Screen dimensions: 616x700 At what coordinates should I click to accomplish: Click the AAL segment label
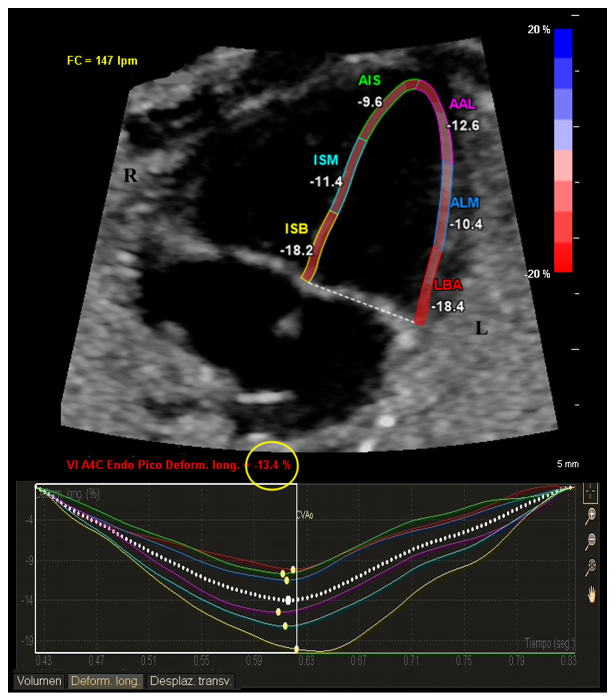(463, 104)
